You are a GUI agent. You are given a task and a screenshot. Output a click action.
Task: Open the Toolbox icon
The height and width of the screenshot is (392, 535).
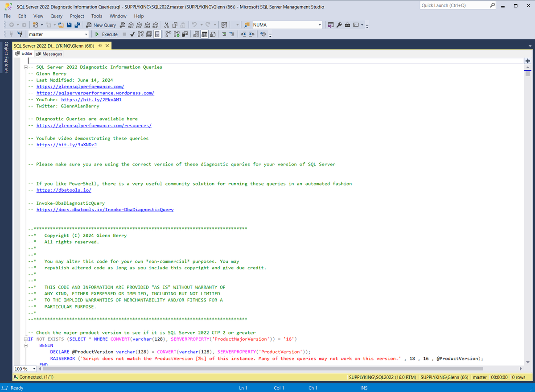347,25
